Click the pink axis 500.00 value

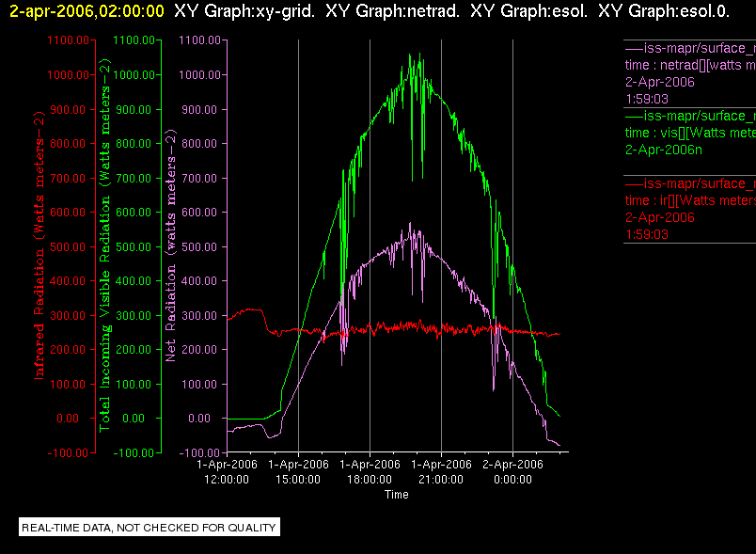tap(199, 246)
